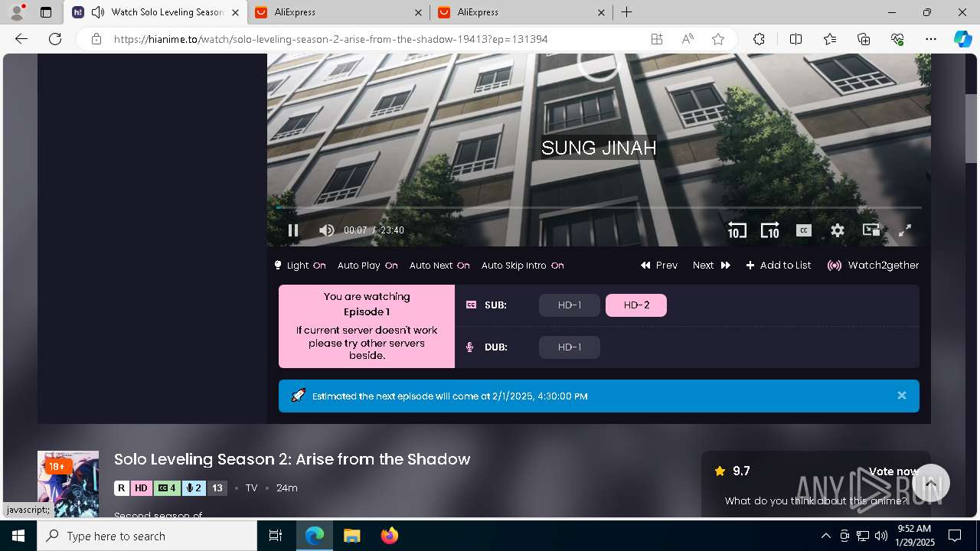Image resolution: width=980 pixels, height=551 pixels.
Task: Select SUB server HD-1
Action: coord(570,305)
